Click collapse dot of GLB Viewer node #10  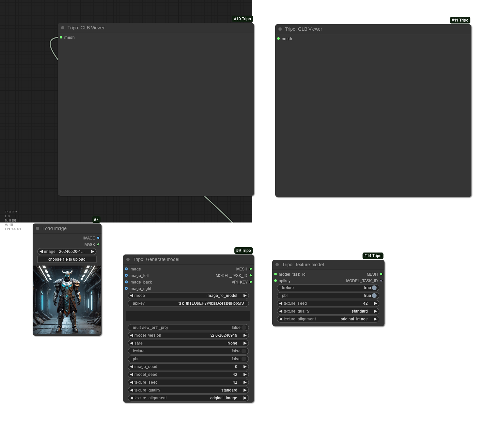pyautogui.click(x=63, y=28)
